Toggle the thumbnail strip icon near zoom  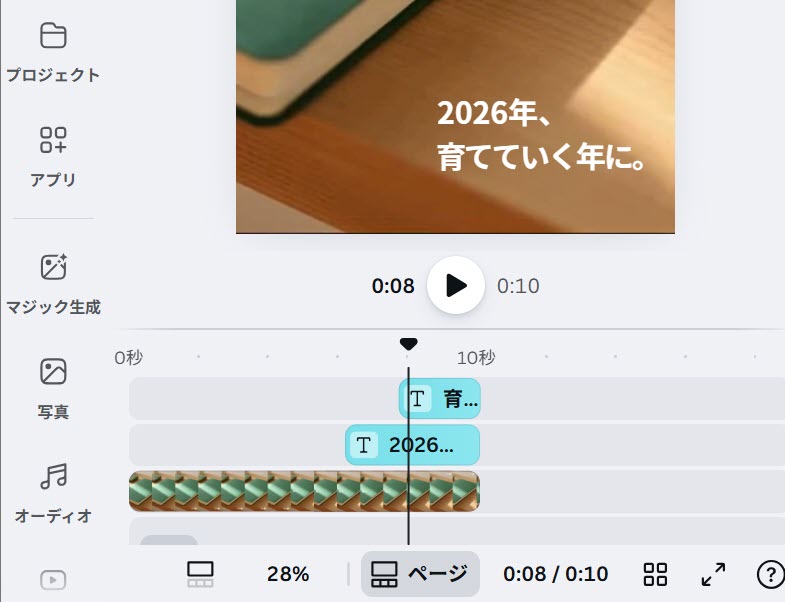(x=200, y=574)
